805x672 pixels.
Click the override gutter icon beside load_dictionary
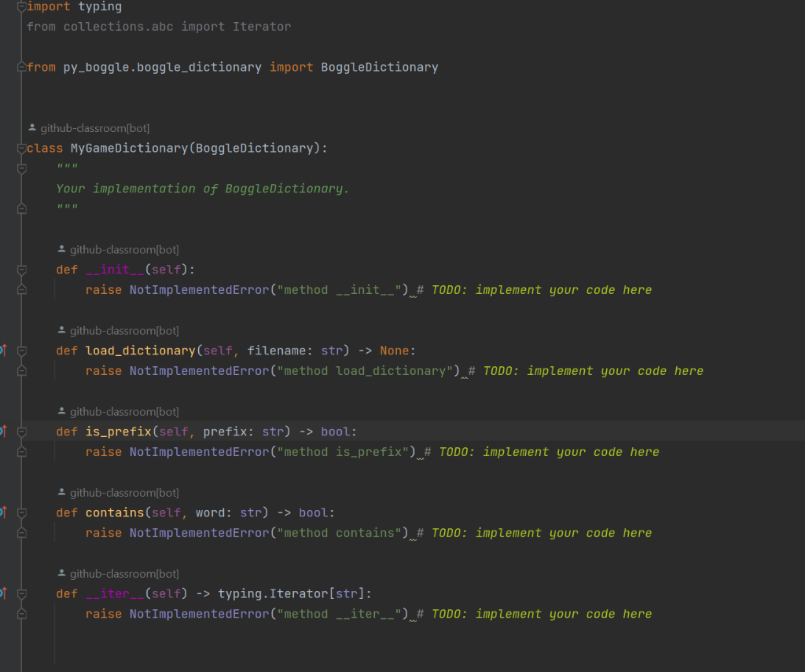3,351
